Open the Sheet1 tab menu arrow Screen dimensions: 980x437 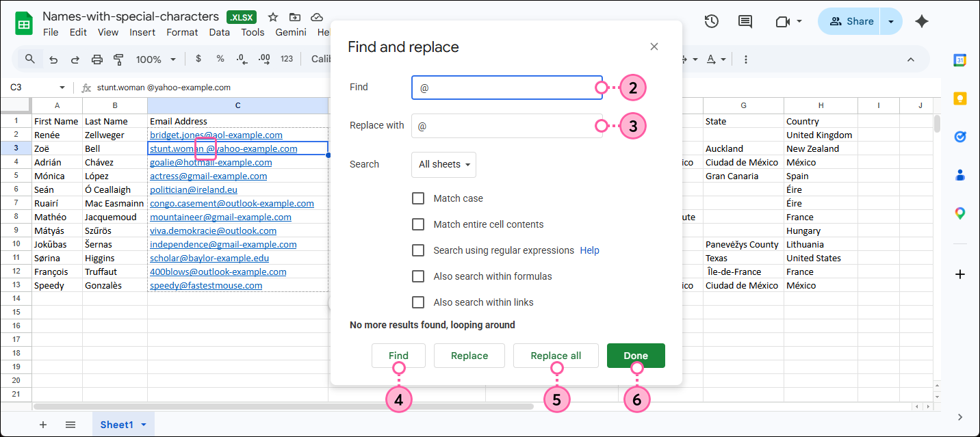click(143, 424)
